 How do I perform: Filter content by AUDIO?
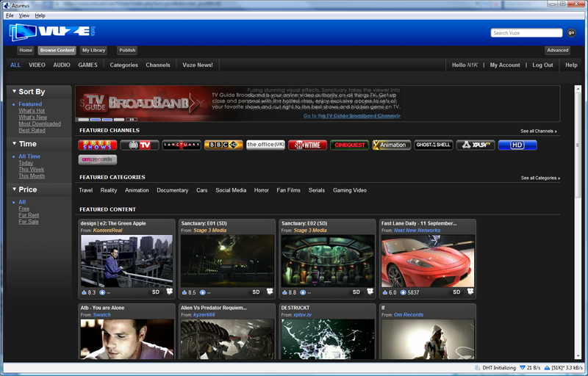62,65
